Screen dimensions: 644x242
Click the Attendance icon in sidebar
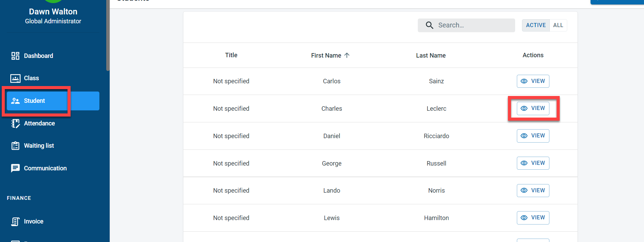pos(15,123)
